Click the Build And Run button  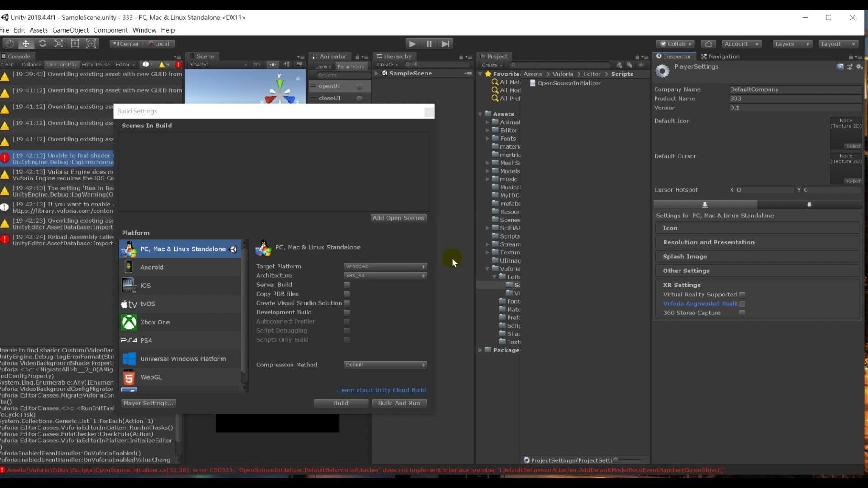[x=399, y=403]
